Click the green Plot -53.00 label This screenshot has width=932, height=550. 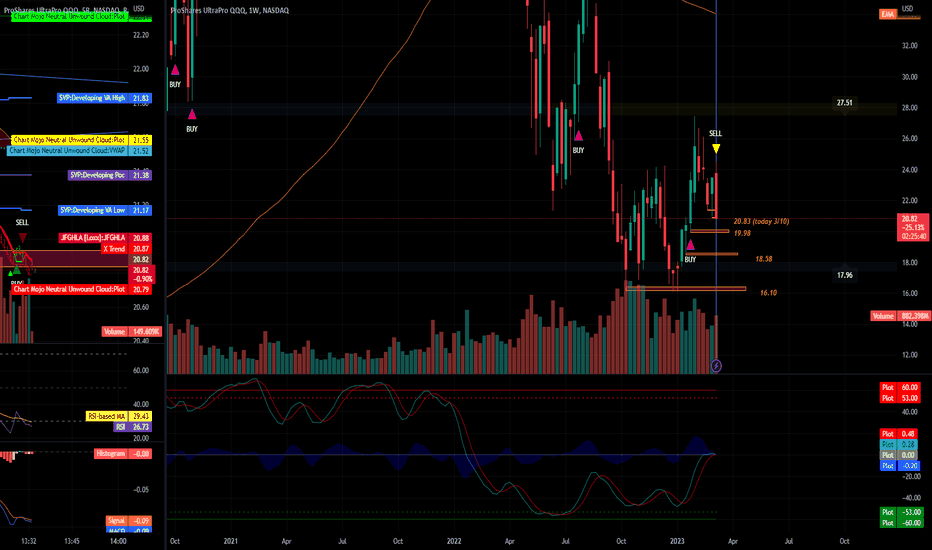click(900, 512)
